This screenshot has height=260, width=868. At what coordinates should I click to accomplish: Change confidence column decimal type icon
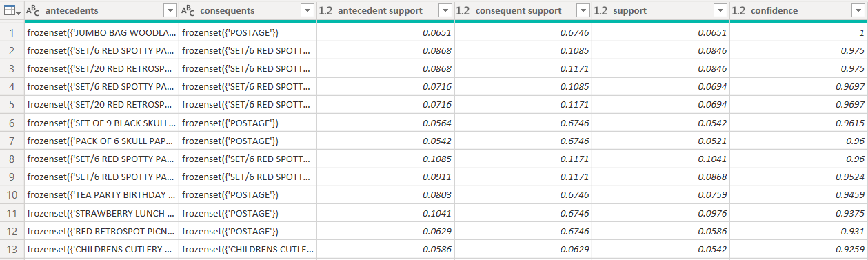pyautogui.click(x=738, y=11)
